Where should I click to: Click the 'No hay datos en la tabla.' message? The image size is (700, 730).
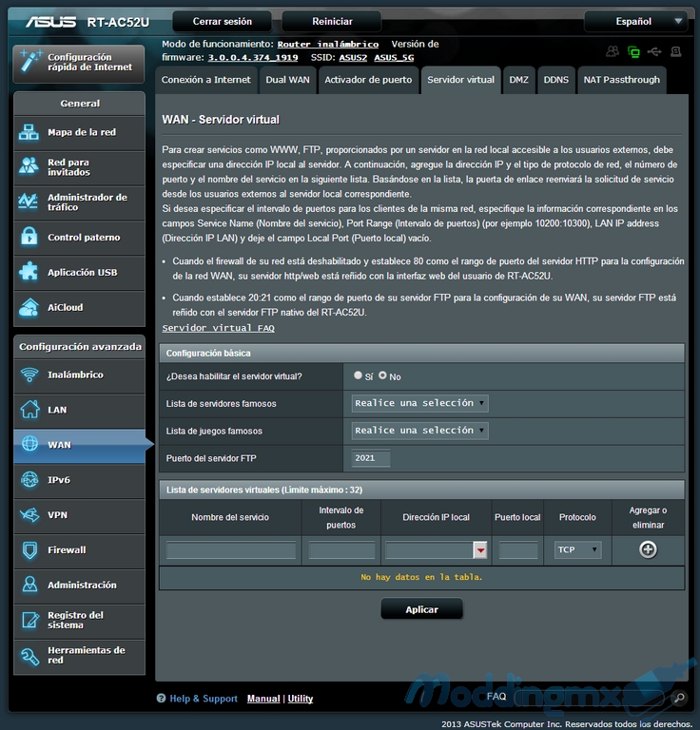pyautogui.click(x=421, y=577)
